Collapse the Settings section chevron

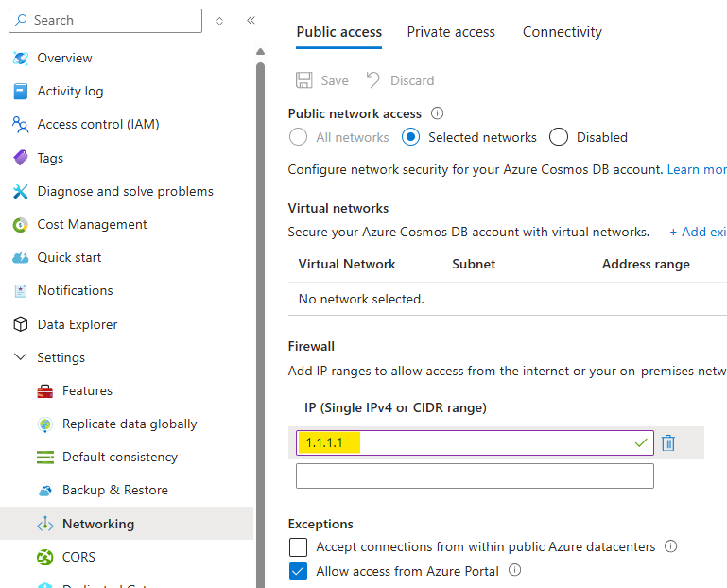tap(21, 357)
